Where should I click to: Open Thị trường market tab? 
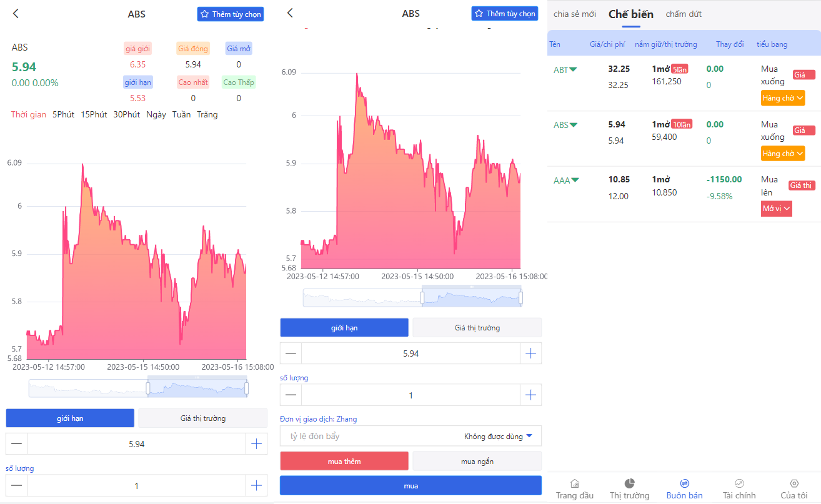coord(630,488)
